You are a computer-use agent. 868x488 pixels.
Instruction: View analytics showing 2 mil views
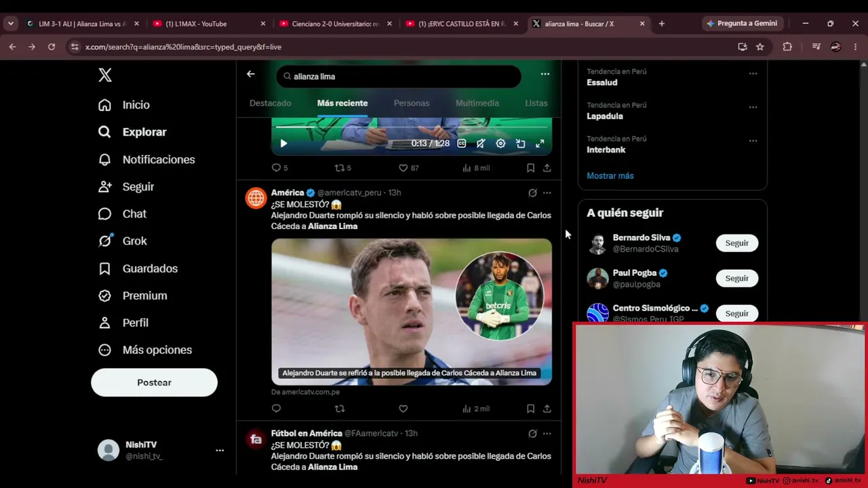pos(476,409)
